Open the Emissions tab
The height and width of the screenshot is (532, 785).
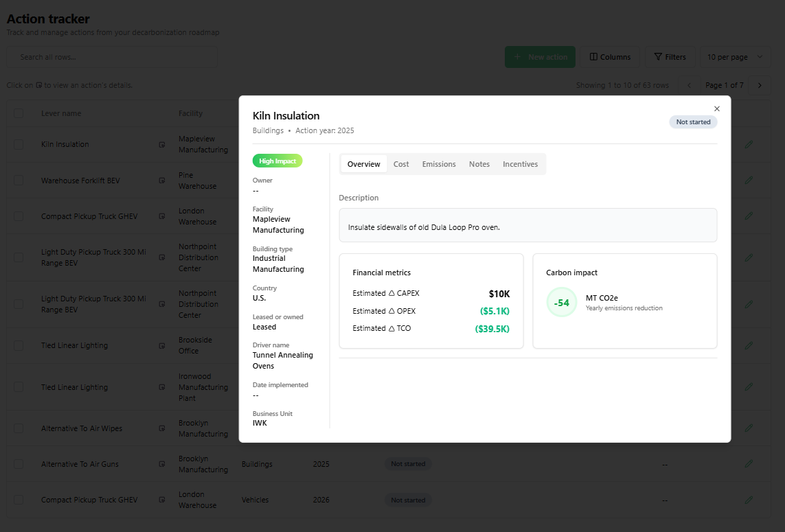(439, 164)
